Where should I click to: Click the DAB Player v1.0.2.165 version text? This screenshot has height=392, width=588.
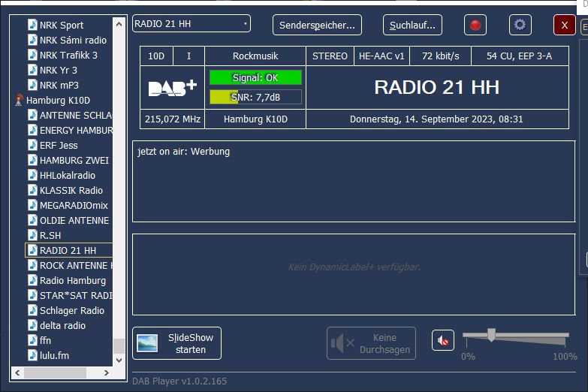179,381
